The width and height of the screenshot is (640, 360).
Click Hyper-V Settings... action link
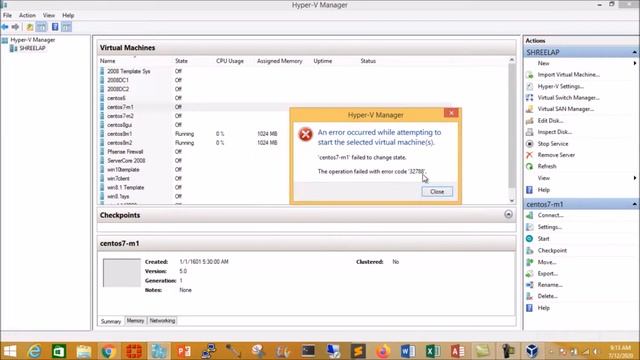pyautogui.click(x=560, y=87)
